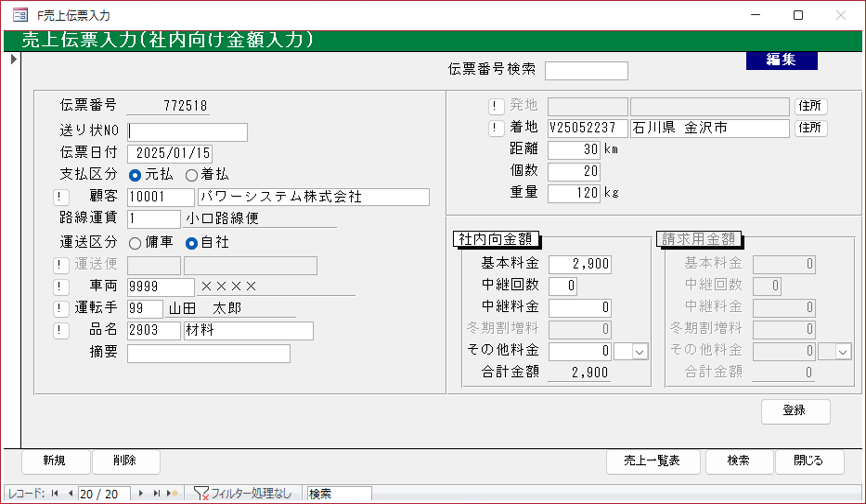Click 住所 button for 着地 row
866x504 pixels.
coord(811,128)
